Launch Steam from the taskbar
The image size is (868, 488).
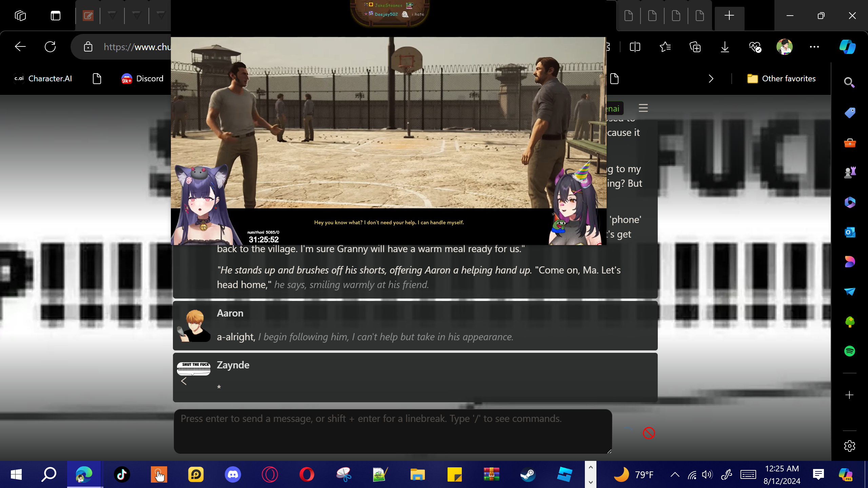(x=528, y=474)
